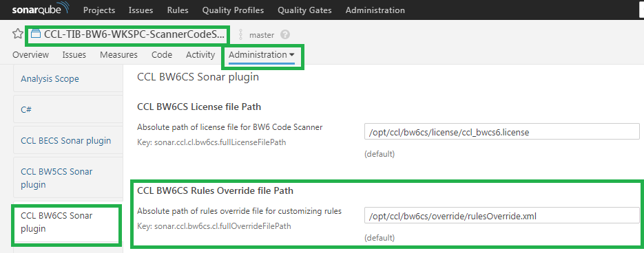Viewport: 644px width, 253px height.
Task: Click 'CCL BW6CS License file Path' title
Action: pos(199,107)
